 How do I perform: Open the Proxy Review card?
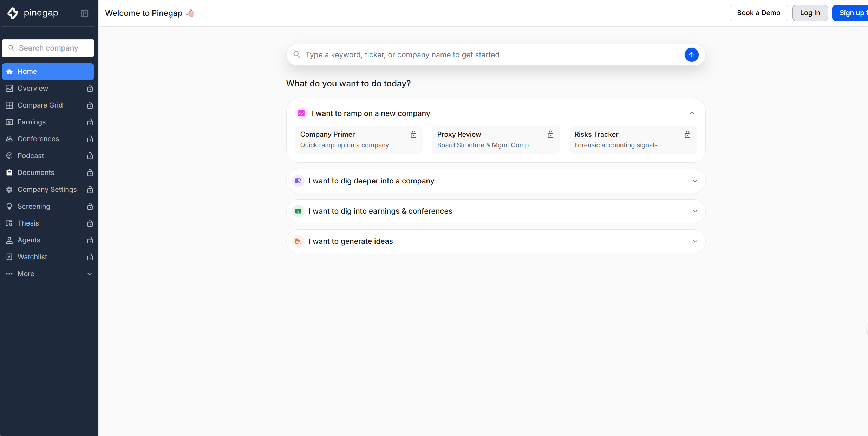click(496, 140)
